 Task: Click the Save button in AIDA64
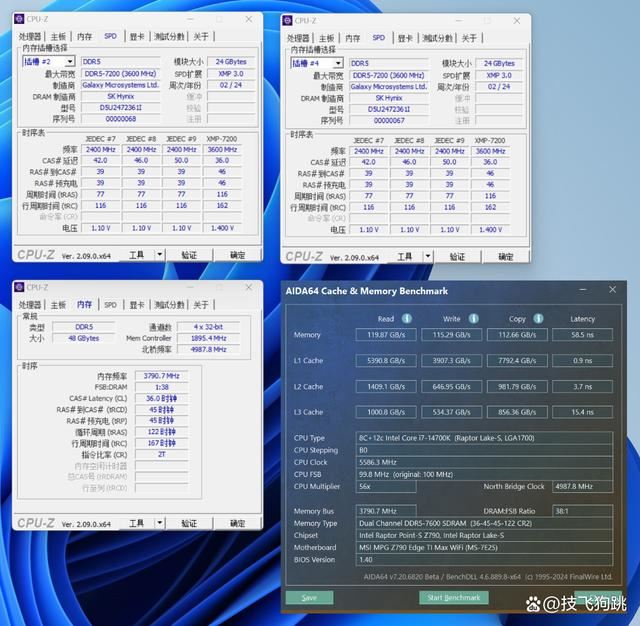pyautogui.click(x=309, y=597)
